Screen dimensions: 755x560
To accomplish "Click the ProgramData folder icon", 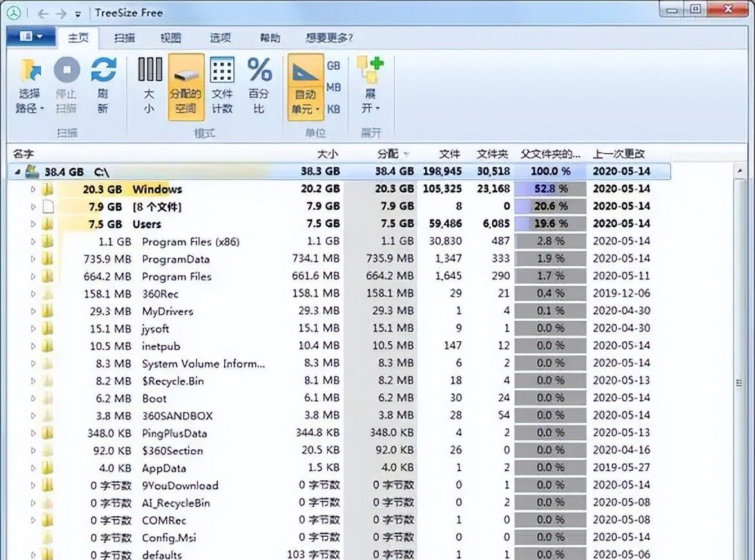I will pos(48,259).
